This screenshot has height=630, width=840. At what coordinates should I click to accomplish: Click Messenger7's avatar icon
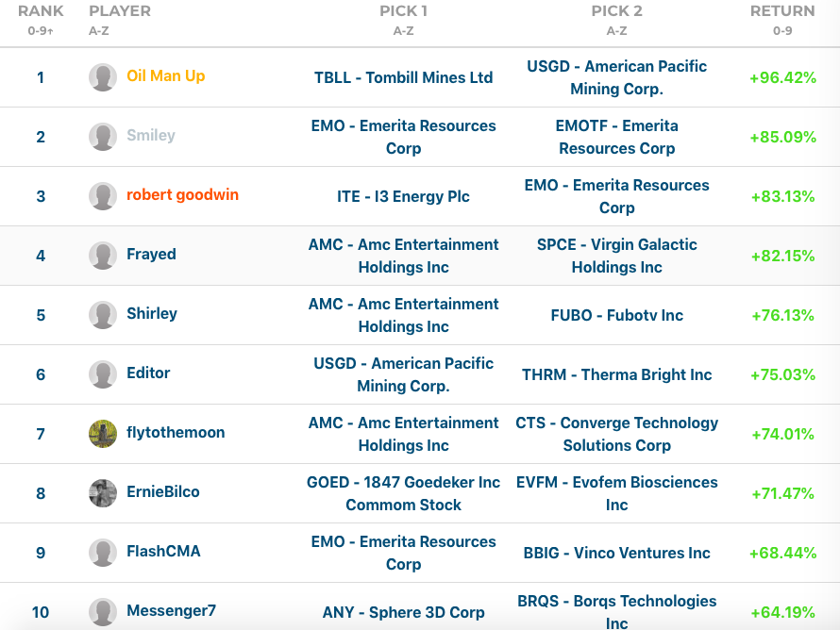tap(103, 612)
